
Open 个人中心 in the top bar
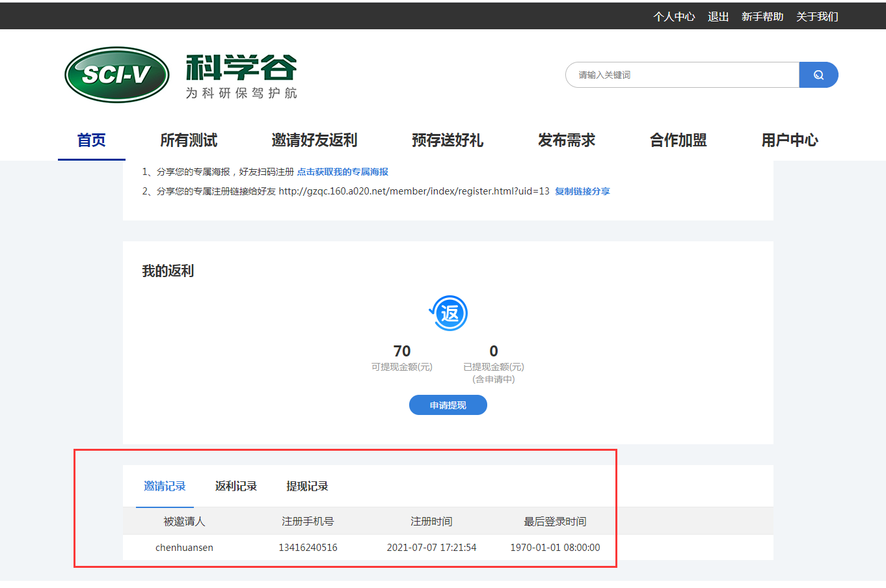674,16
